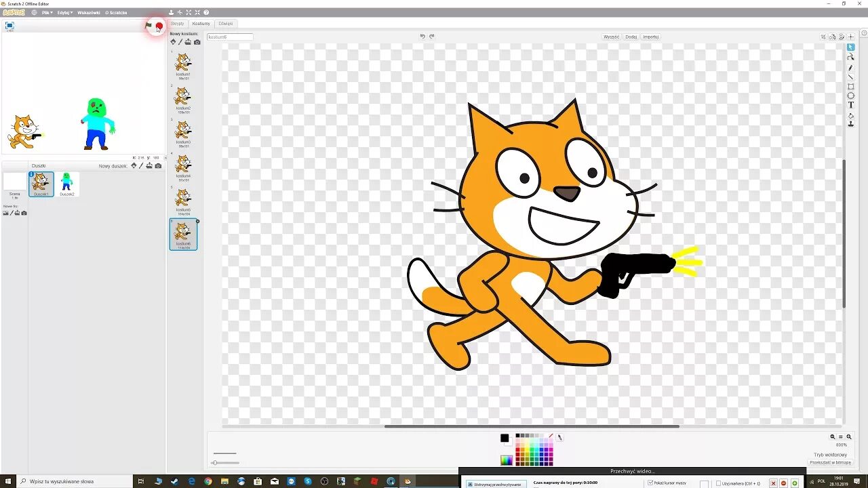This screenshot has height=488, width=868.
Task: Select the line tool in vector toolbar
Action: (850, 77)
